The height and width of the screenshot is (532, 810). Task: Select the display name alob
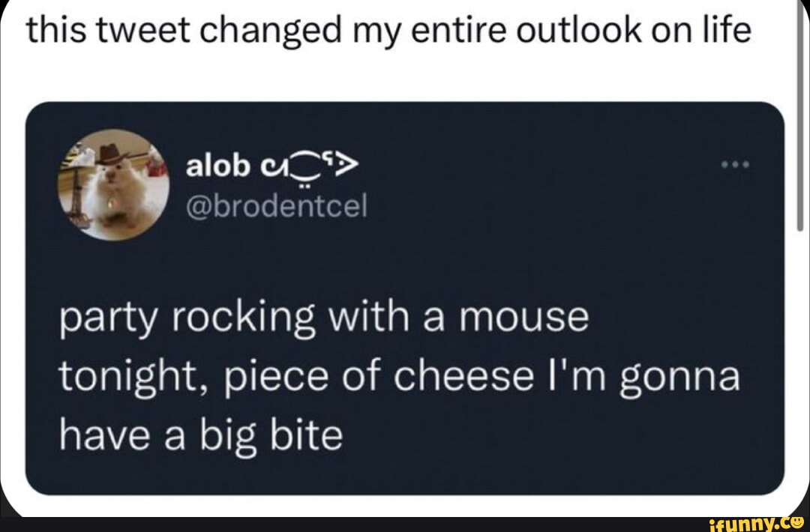pos(219,166)
